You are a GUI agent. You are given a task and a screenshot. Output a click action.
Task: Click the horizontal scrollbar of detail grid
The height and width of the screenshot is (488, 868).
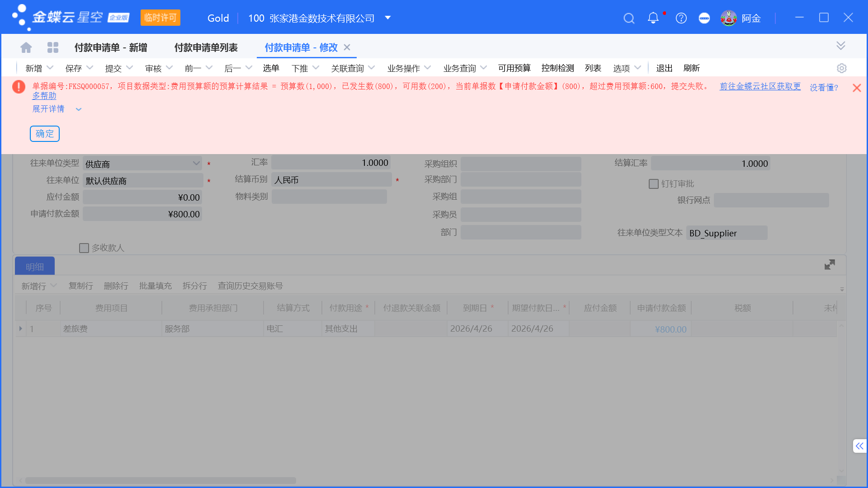(x=160, y=480)
